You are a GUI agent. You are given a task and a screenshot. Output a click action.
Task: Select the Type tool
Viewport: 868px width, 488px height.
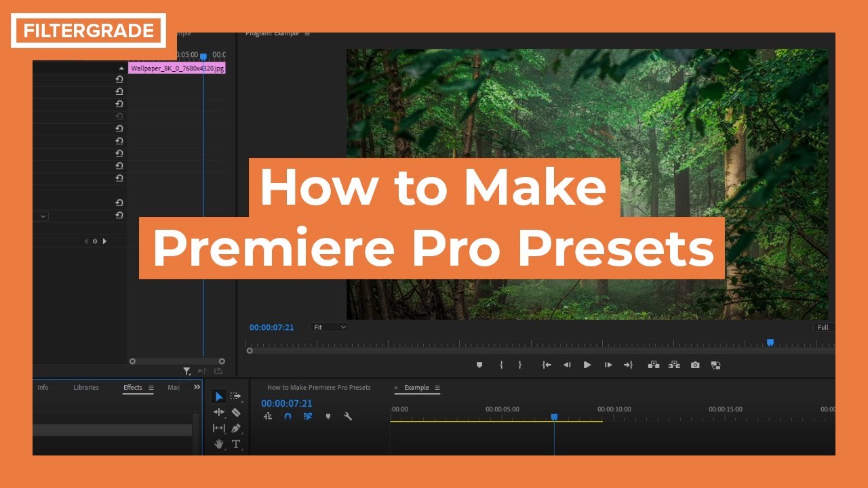click(236, 445)
